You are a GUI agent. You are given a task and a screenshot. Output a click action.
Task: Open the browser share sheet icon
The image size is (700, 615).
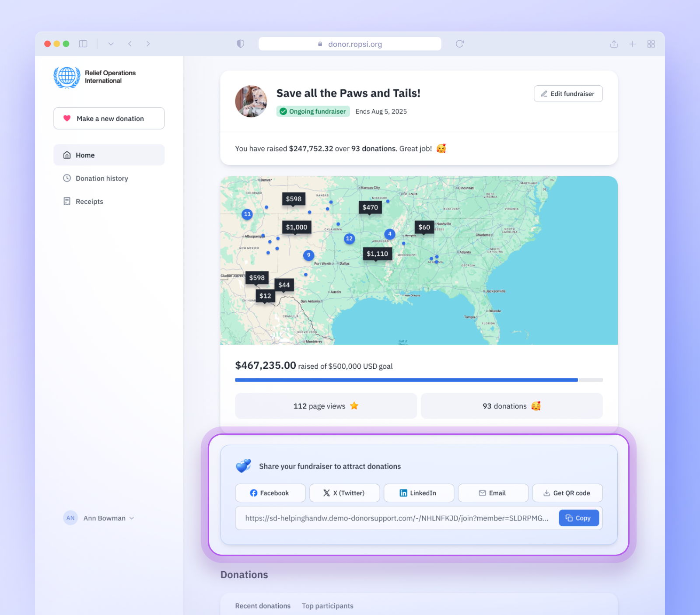pos(614,44)
